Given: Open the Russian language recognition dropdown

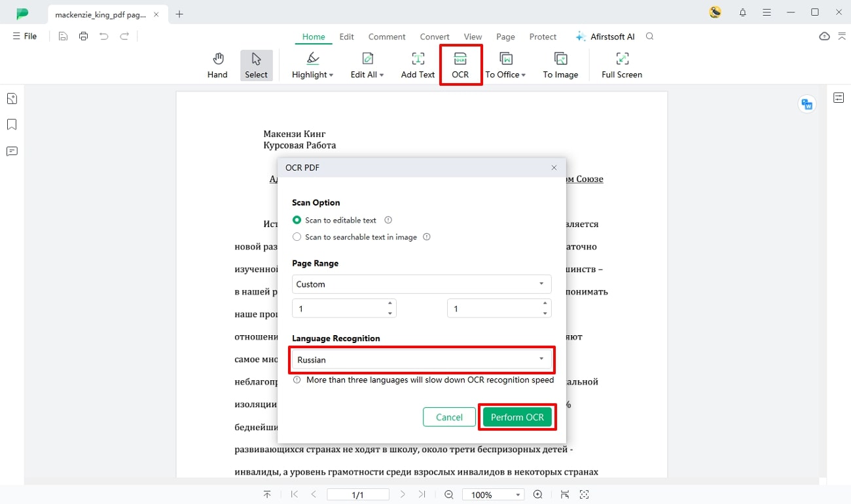Looking at the screenshot, I should tap(422, 359).
